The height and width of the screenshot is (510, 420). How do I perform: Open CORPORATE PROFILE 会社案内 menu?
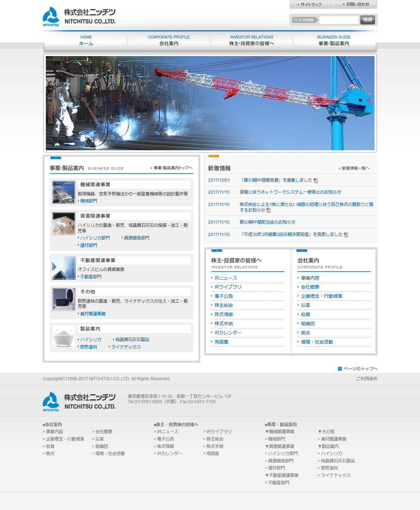point(169,41)
